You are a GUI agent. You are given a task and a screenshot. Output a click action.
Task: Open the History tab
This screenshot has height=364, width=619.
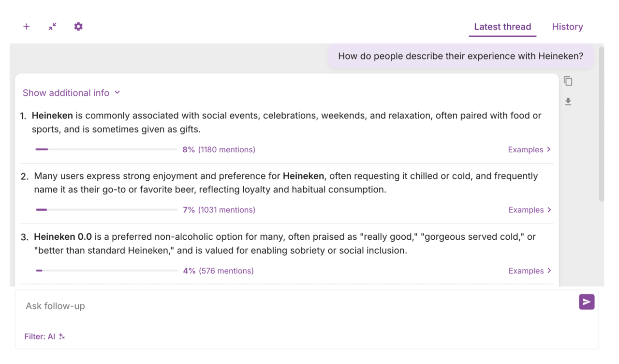(x=567, y=27)
